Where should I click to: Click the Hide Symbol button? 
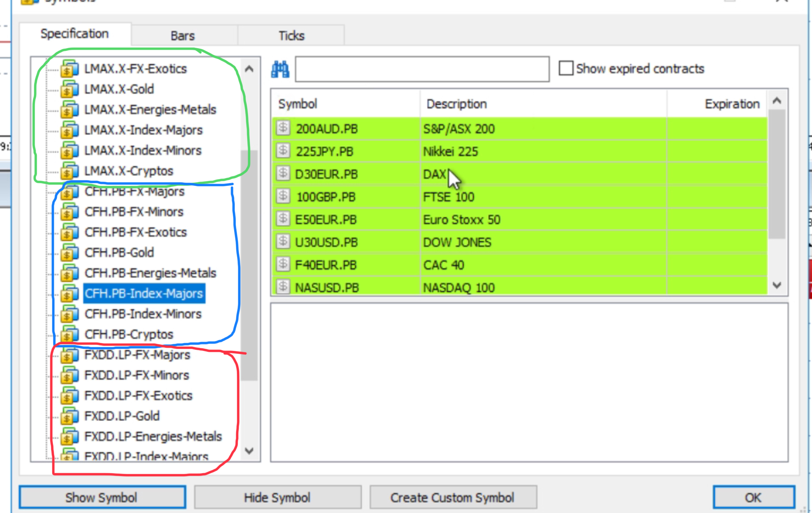click(x=278, y=498)
